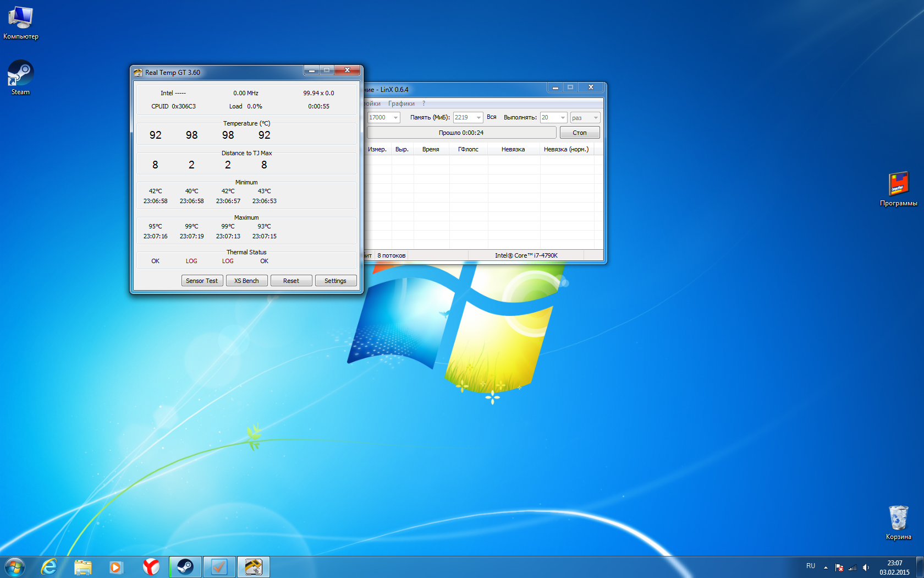Open the Компьютер desktop icon
Image resolution: width=924 pixels, height=578 pixels.
pos(21,22)
